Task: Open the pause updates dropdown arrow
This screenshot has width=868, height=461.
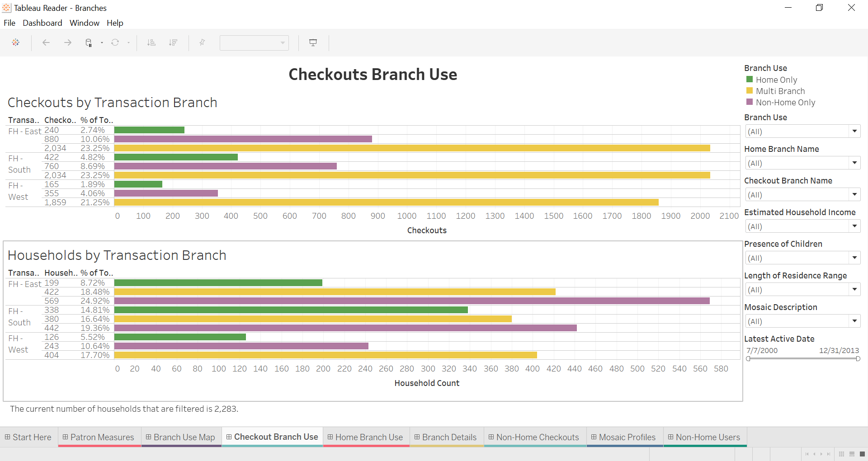Action: tap(102, 43)
